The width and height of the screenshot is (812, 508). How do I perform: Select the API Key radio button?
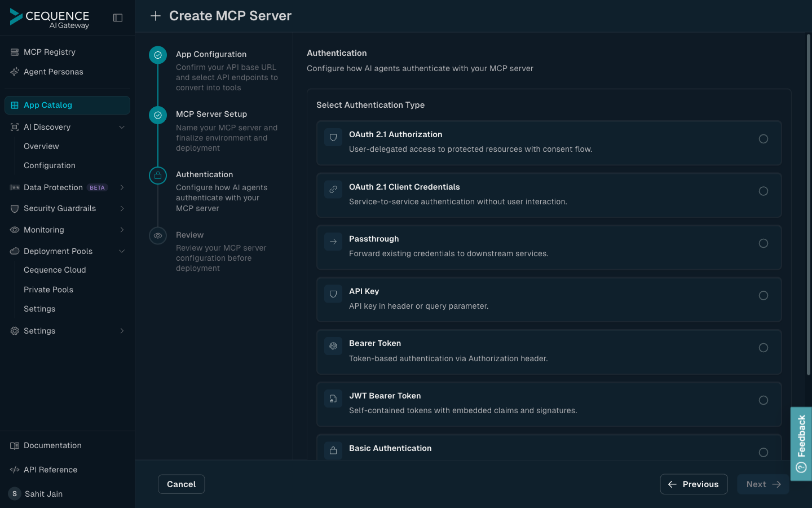pos(764,296)
